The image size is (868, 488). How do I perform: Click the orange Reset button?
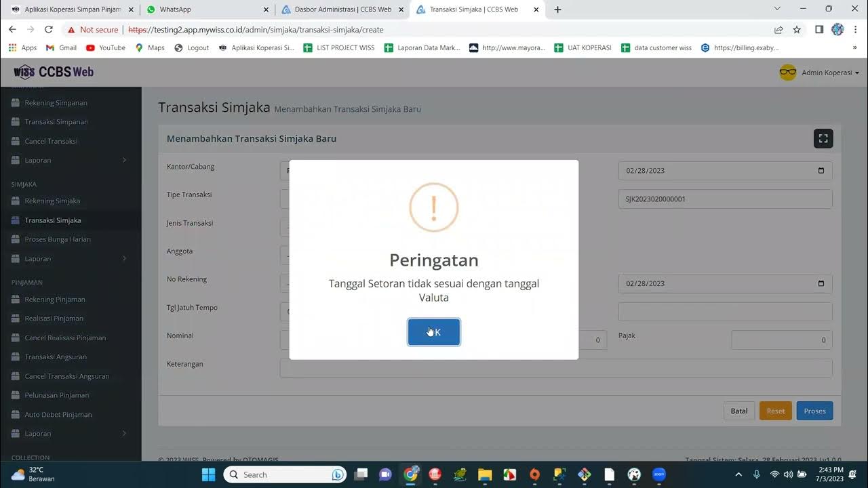[x=776, y=411]
